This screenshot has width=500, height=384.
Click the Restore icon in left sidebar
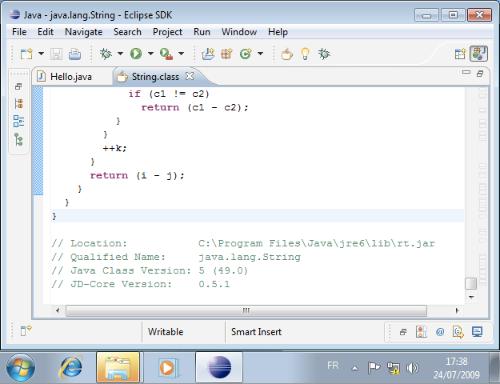pos(18,87)
